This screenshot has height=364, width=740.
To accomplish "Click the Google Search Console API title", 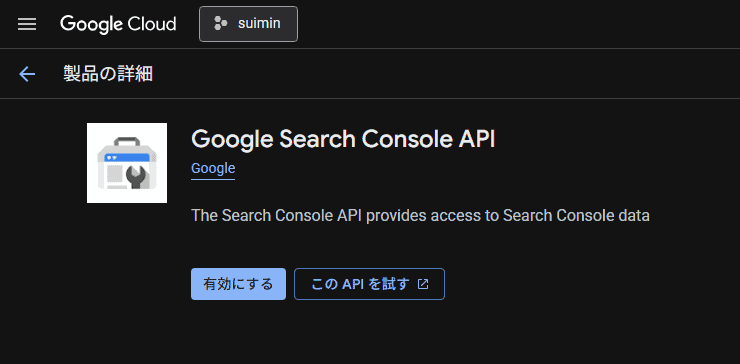I will (343, 139).
